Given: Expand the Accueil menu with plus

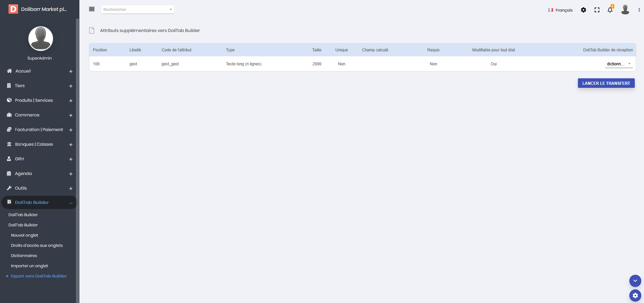Looking at the screenshot, I should pos(71,71).
